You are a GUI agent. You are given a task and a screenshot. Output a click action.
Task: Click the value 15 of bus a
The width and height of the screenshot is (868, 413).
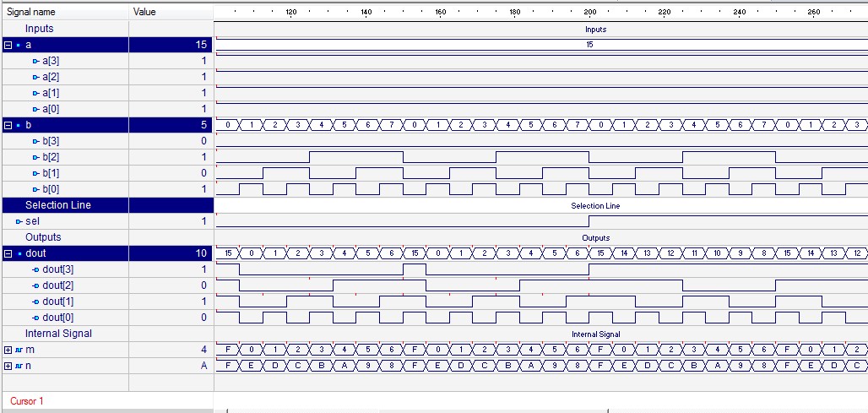click(201, 45)
